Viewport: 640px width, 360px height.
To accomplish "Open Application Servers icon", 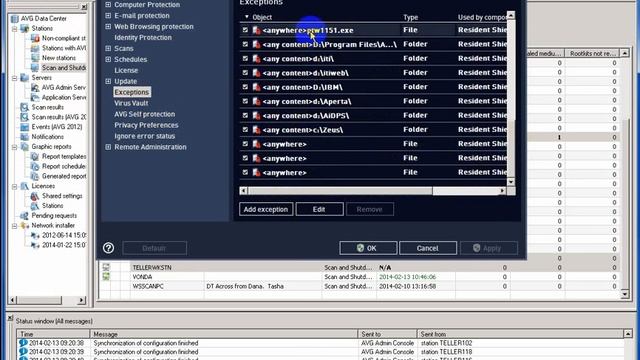I will click(x=35, y=97).
